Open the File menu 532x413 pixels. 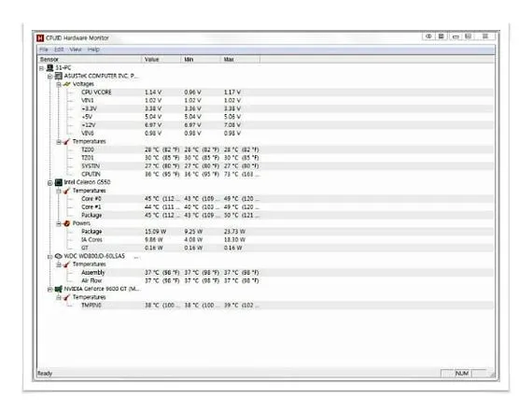[44, 50]
